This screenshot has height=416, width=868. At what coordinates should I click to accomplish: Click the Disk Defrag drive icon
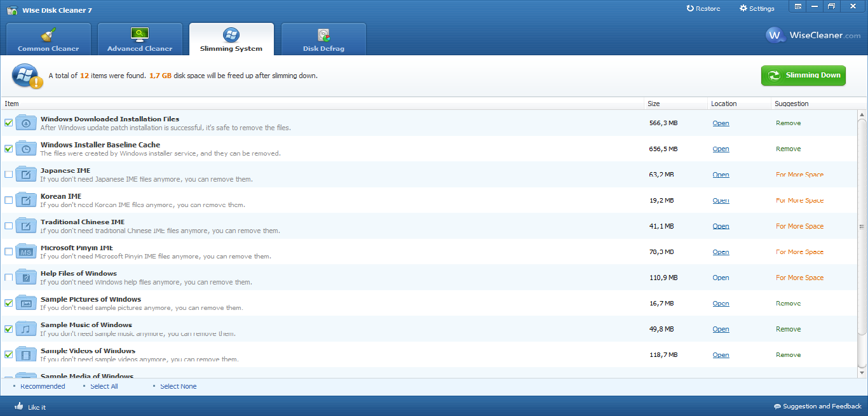(323, 34)
